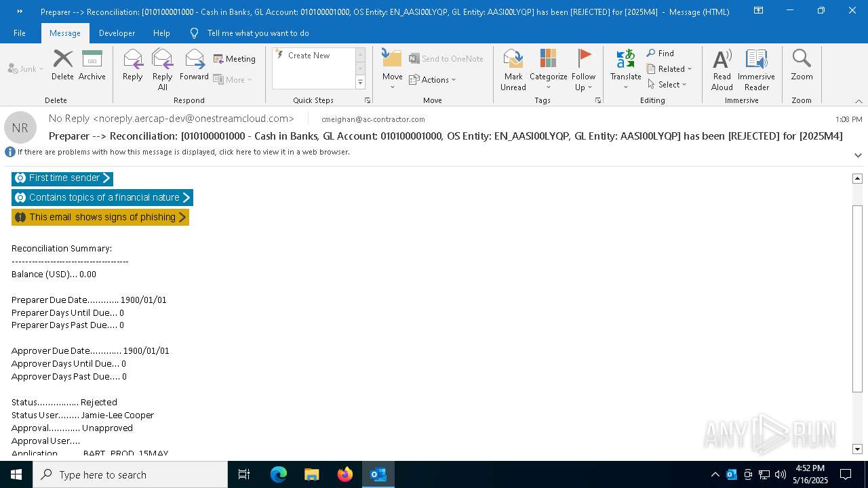Screen dimensions: 868x488
Task: Click the Status User Jamie-Lee Cooper line
Action: click(83, 415)
